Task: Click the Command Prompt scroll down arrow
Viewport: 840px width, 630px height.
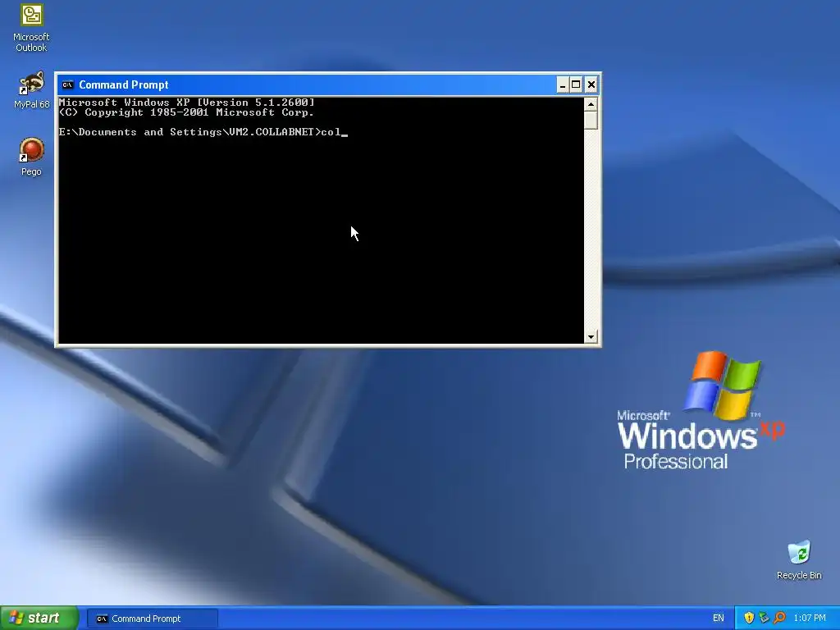Action: (x=591, y=336)
